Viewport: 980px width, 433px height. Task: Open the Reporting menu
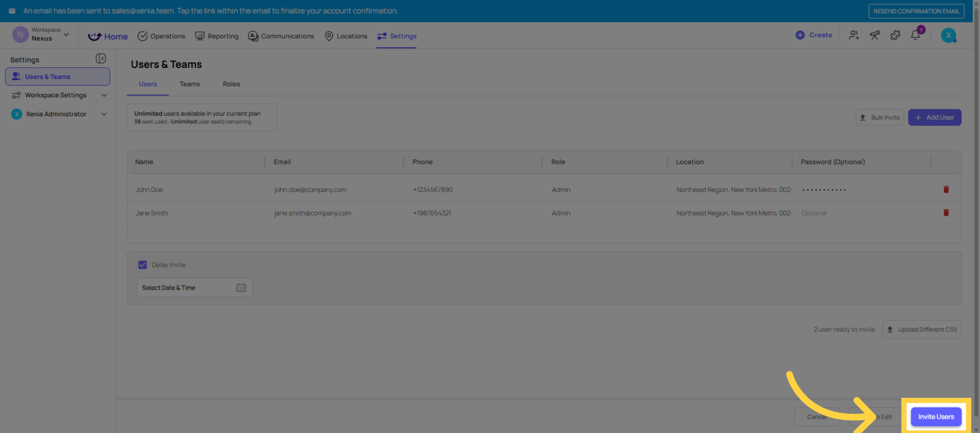pos(217,36)
